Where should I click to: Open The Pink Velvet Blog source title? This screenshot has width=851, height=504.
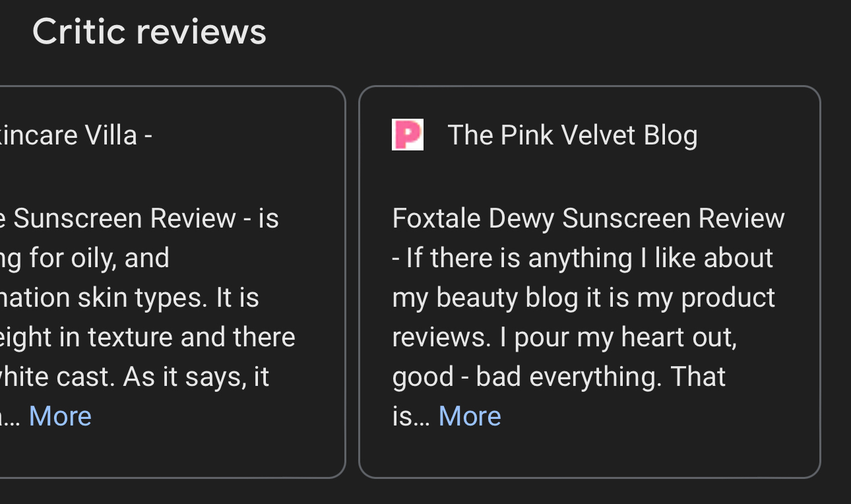[572, 135]
